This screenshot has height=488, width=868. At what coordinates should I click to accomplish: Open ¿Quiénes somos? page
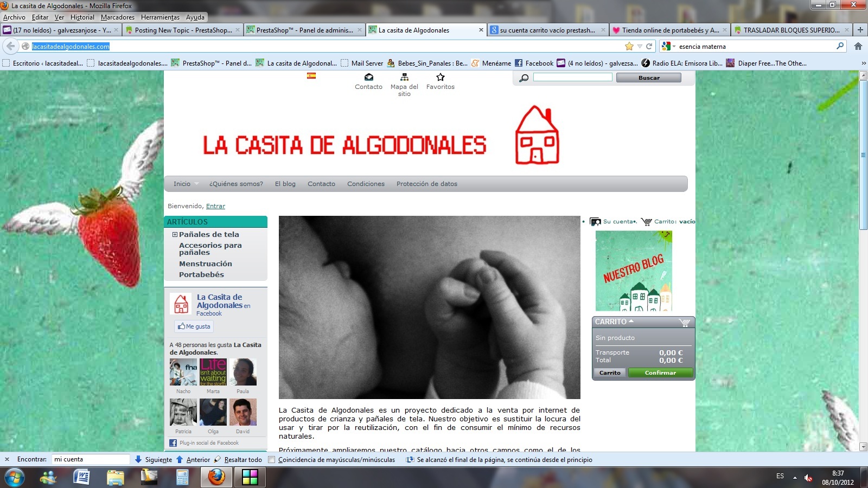coord(236,184)
